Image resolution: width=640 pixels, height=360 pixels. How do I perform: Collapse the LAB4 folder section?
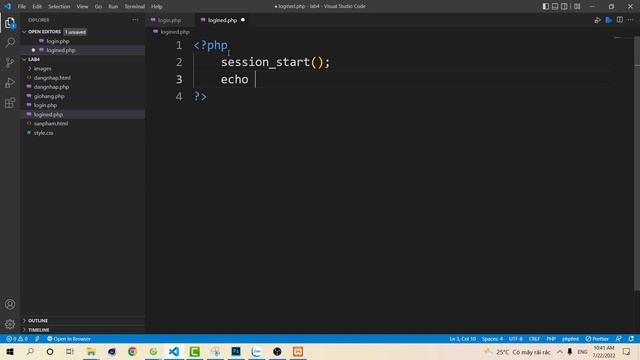point(34,59)
